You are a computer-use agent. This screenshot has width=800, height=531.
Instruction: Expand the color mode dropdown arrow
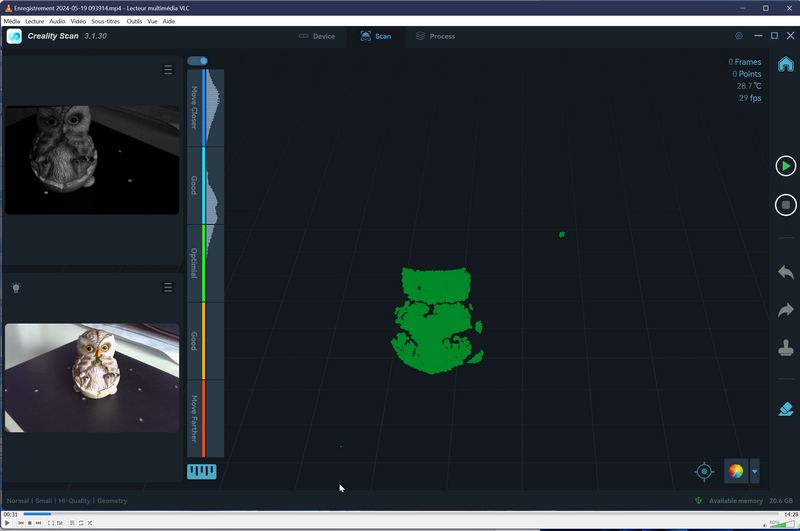pos(755,472)
